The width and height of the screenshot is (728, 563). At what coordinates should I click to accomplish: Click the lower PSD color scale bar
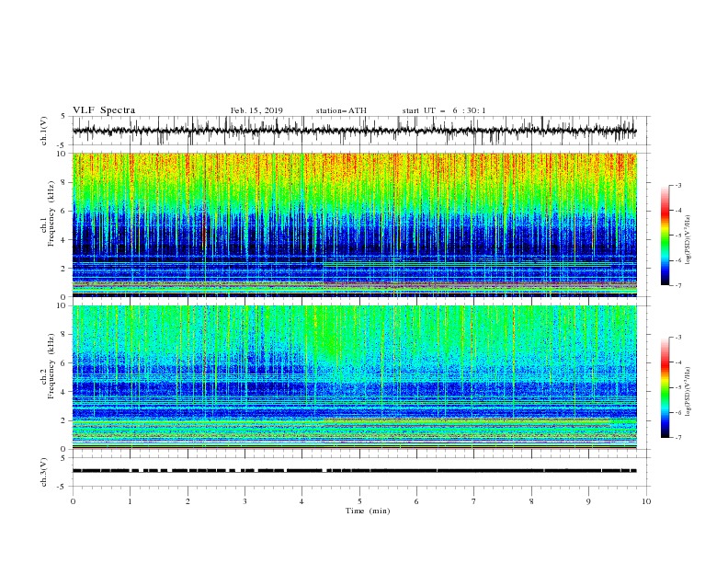pyautogui.click(x=665, y=387)
